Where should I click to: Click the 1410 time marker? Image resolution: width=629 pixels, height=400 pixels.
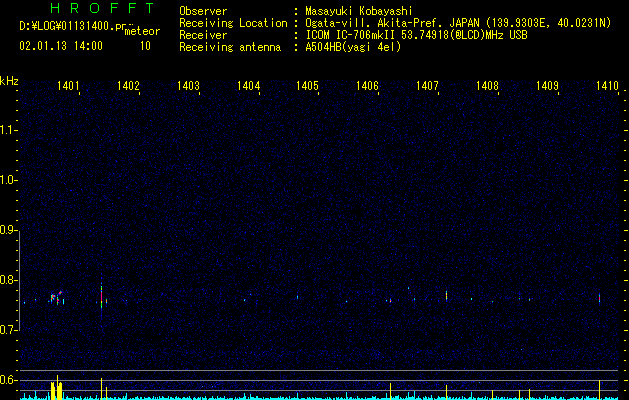coord(607,85)
